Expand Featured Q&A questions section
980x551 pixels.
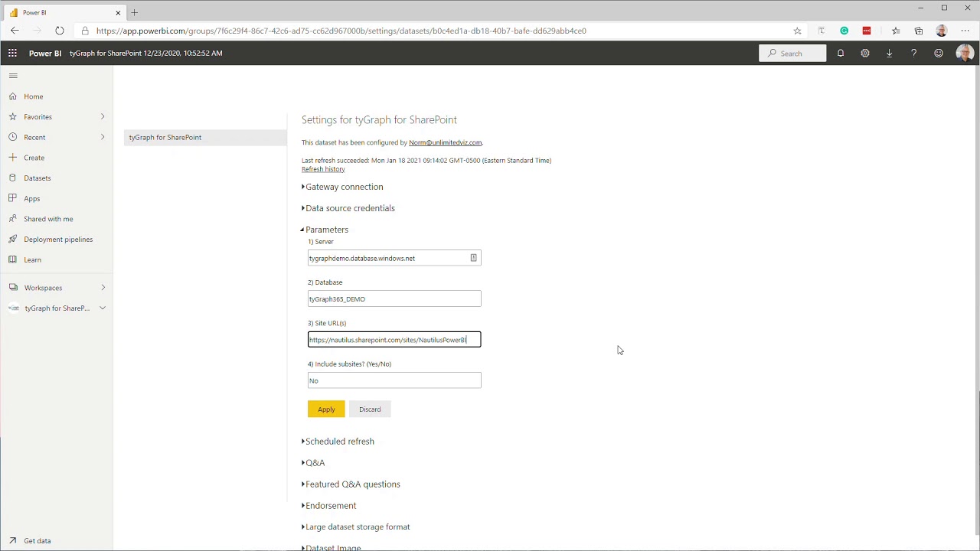click(351, 484)
